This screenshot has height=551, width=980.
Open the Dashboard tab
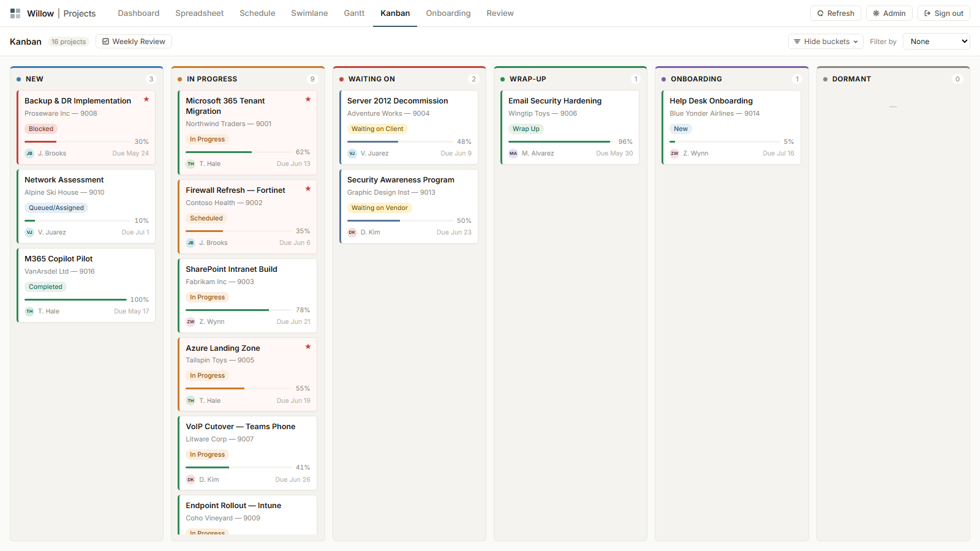click(x=138, y=13)
